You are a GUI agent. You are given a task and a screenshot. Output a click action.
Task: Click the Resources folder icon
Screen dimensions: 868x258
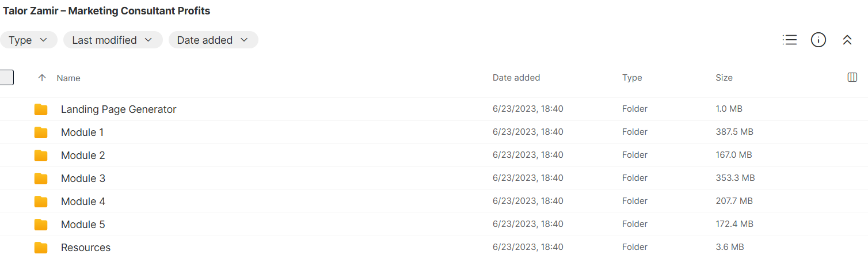pos(41,248)
